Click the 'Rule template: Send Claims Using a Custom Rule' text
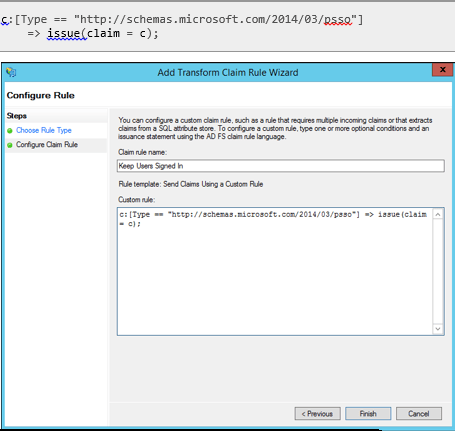Viewport: 455px width, 431px height. pyautogui.click(x=191, y=184)
